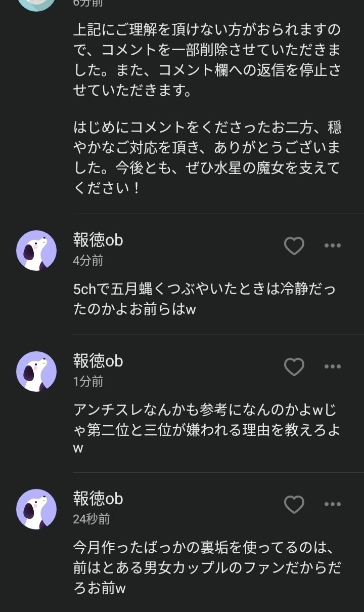
Task: Open the options menu beside the アンチスレ comment
Action: coord(333,367)
